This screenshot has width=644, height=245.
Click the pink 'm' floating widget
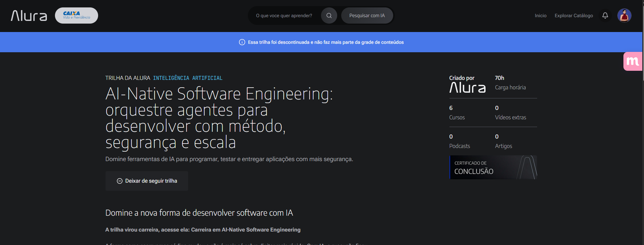coord(633,61)
